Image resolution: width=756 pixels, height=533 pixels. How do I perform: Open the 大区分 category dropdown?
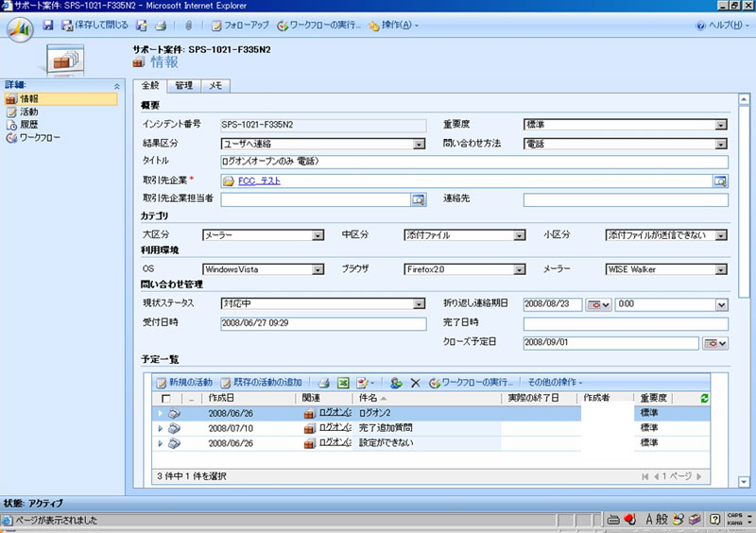coord(318,235)
